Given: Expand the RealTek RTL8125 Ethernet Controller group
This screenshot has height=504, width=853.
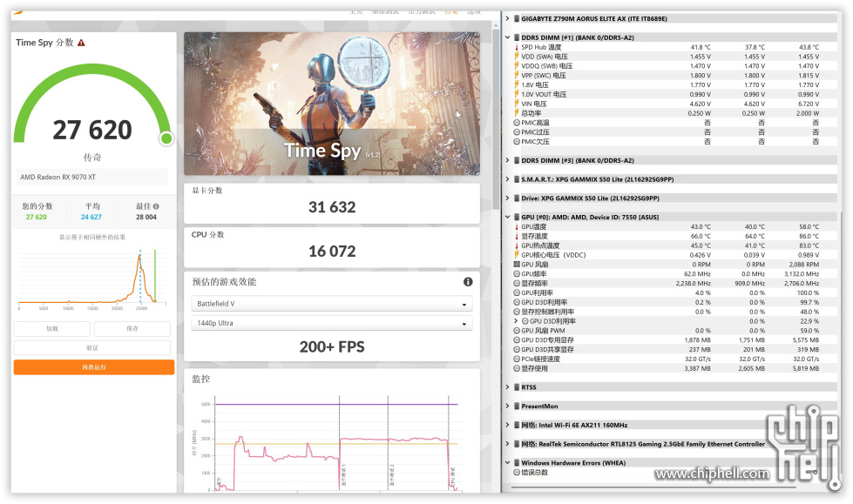Looking at the screenshot, I should [x=508, y=444].
